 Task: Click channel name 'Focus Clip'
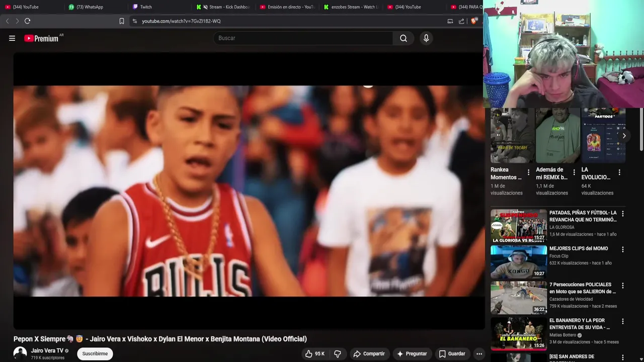559,256
